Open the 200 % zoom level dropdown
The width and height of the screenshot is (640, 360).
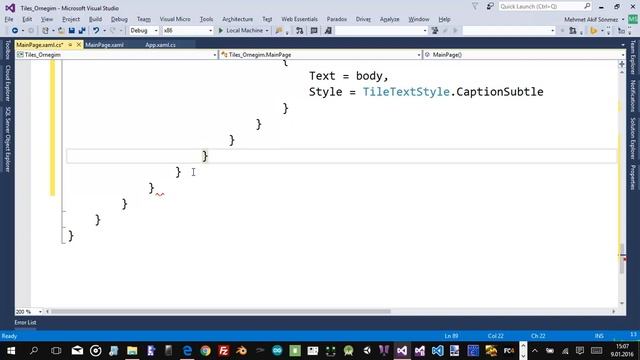pyautogui.click(x=29, y=312)
